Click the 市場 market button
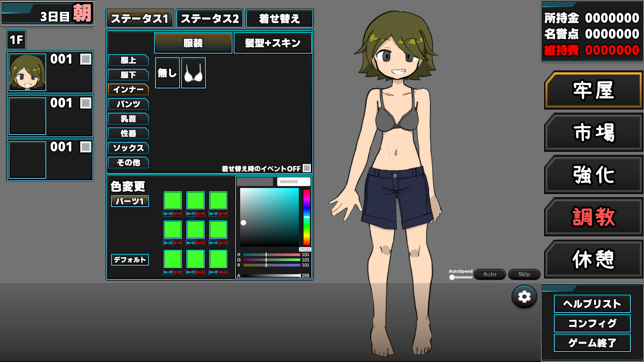The image size is (644, 362). tap(593, 132)
